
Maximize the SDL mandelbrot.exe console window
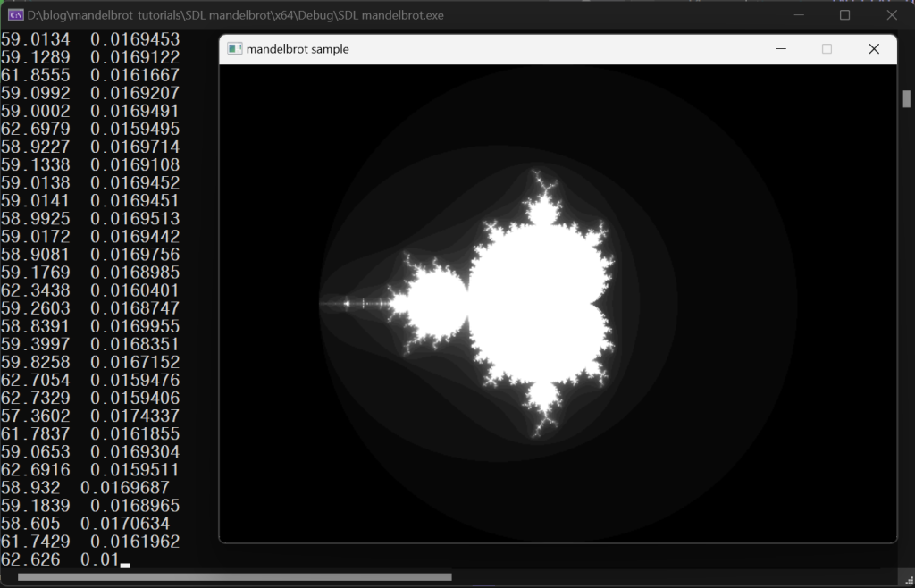point(844,15)
